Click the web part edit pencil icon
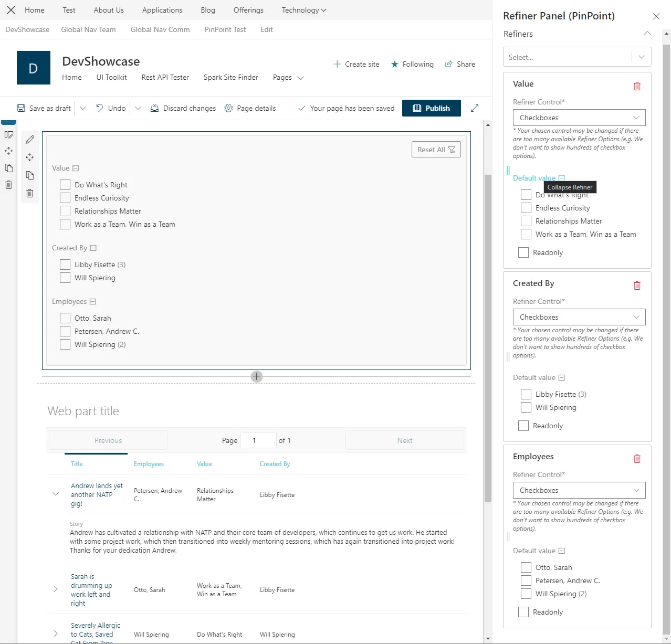The image size is (671, 644). pyautogui.click(x=30, y=140)
